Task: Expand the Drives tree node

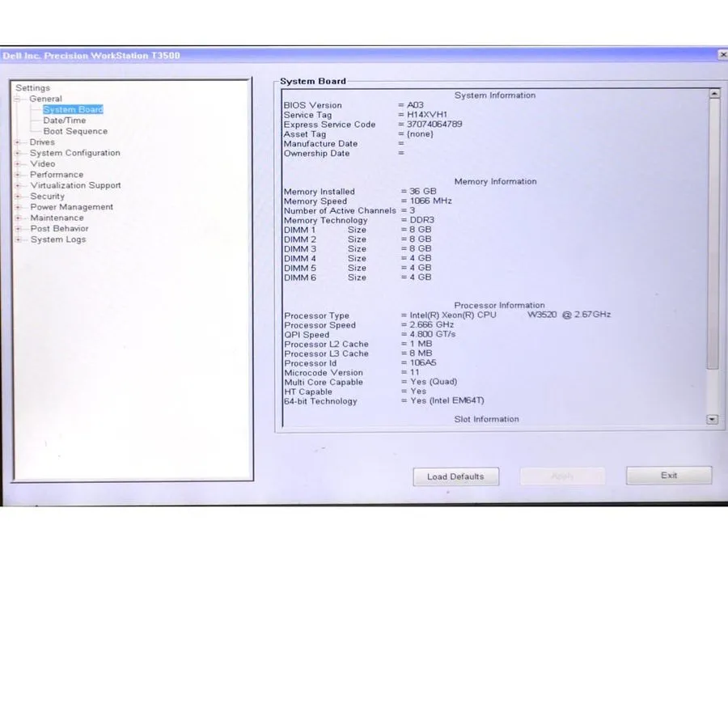Action: point(18,142)
